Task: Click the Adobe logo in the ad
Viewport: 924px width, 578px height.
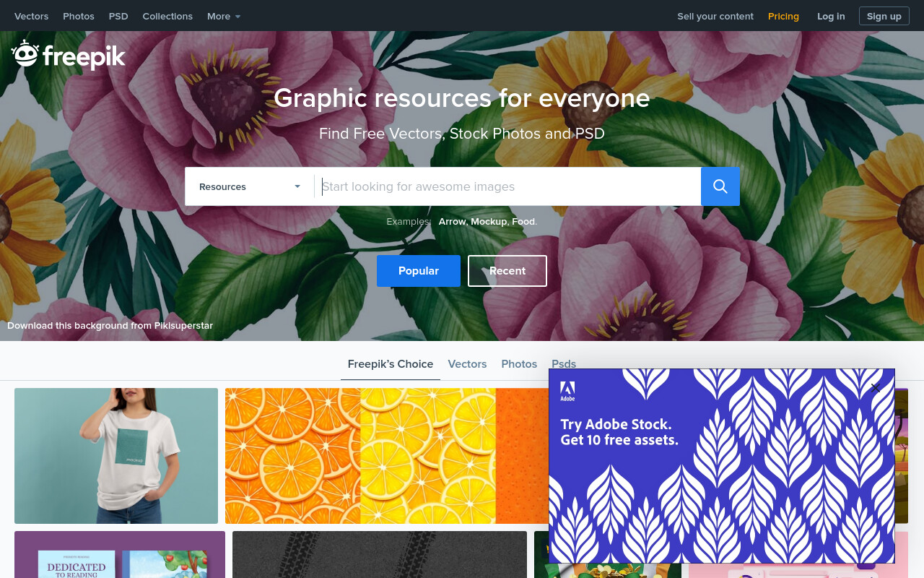Action: [x=568, y=391]
